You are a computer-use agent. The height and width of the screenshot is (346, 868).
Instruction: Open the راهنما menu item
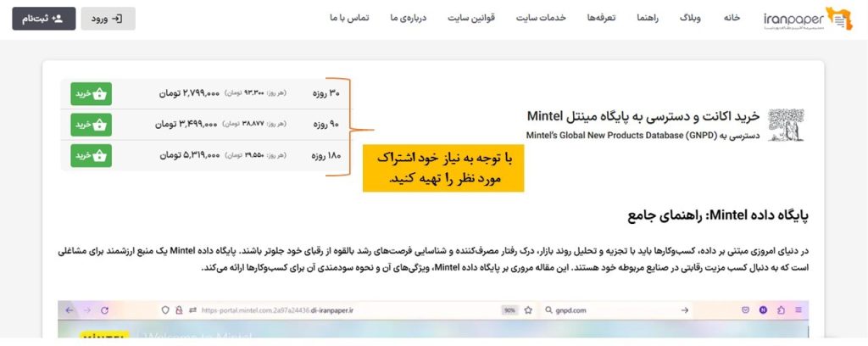point(648,18)
